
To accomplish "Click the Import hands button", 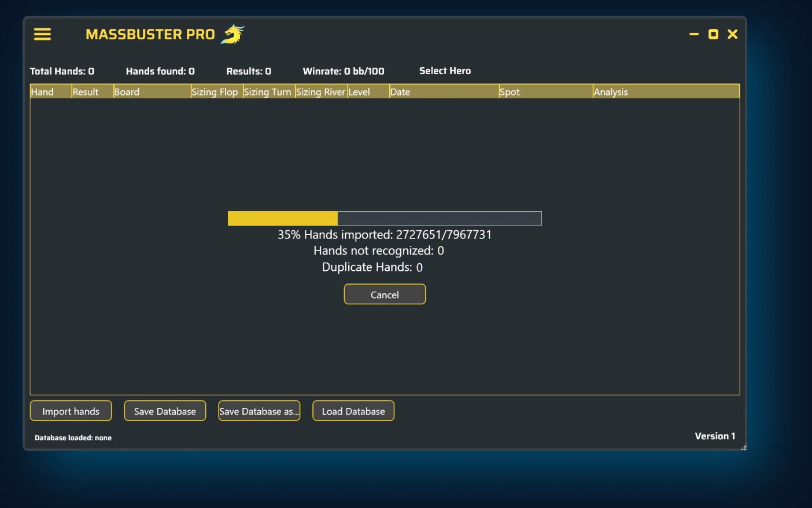I will tap(71, 411).
